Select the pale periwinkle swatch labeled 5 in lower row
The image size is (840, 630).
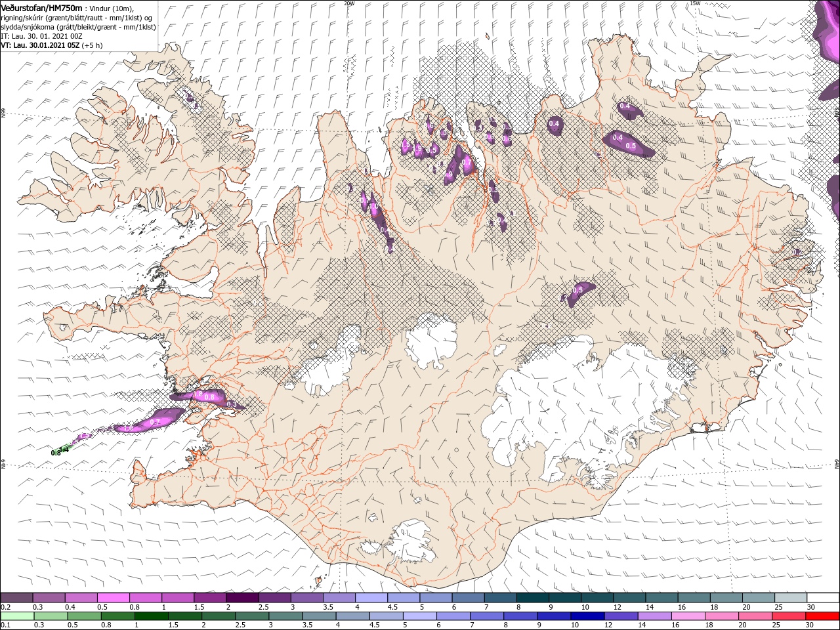[420, 616]
